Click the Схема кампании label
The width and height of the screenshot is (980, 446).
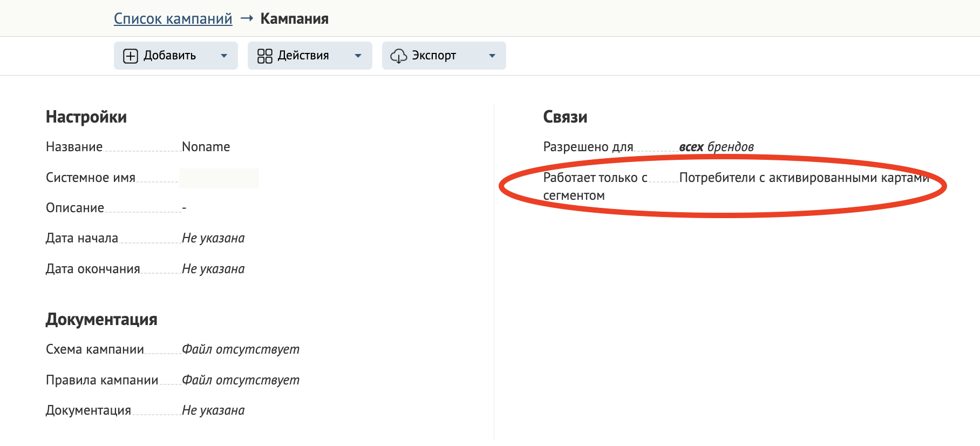pos(95,349)
